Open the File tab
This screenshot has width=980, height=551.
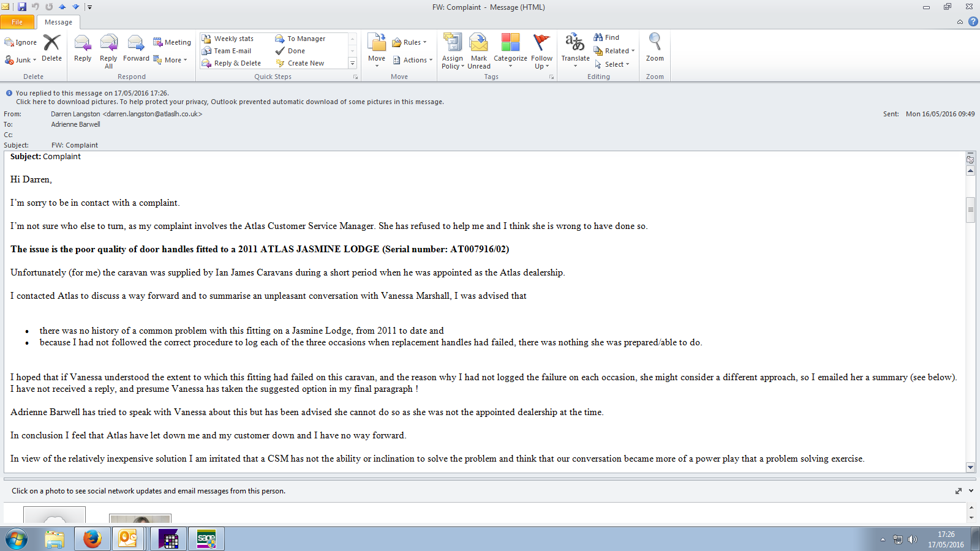pyautogui.click(x=17, y=22)
